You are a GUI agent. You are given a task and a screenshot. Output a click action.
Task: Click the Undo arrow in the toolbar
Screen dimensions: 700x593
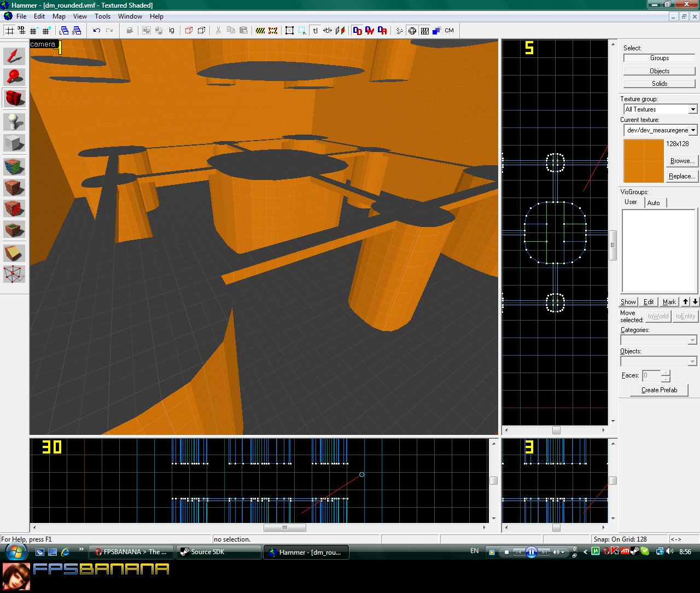click(x=97, y=31)
